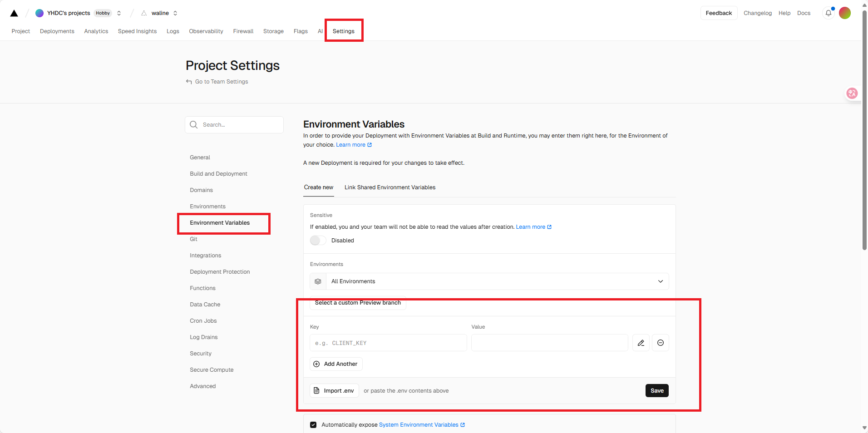Viewport: 868px width, 433px height.
Task: Open the YHDC's projects team switcher
Action: point(119,13)
